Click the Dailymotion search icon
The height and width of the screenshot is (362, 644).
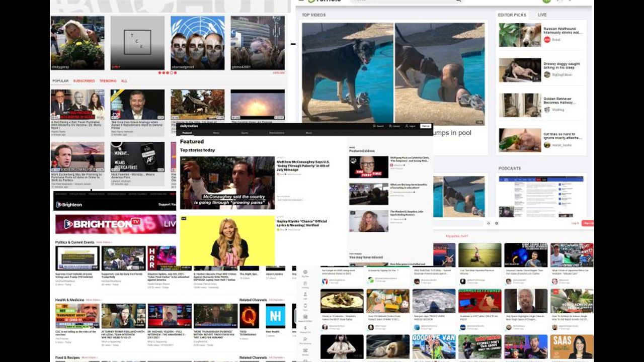point(374,126)
